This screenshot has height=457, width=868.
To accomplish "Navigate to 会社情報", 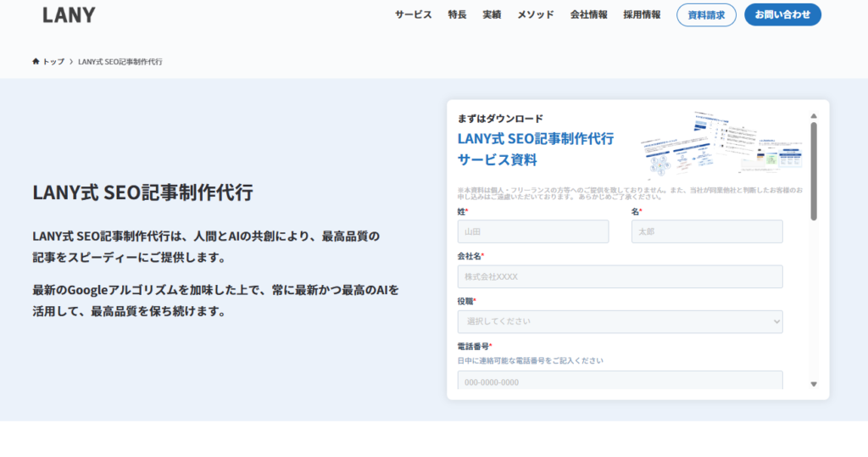I will point(588,14).
